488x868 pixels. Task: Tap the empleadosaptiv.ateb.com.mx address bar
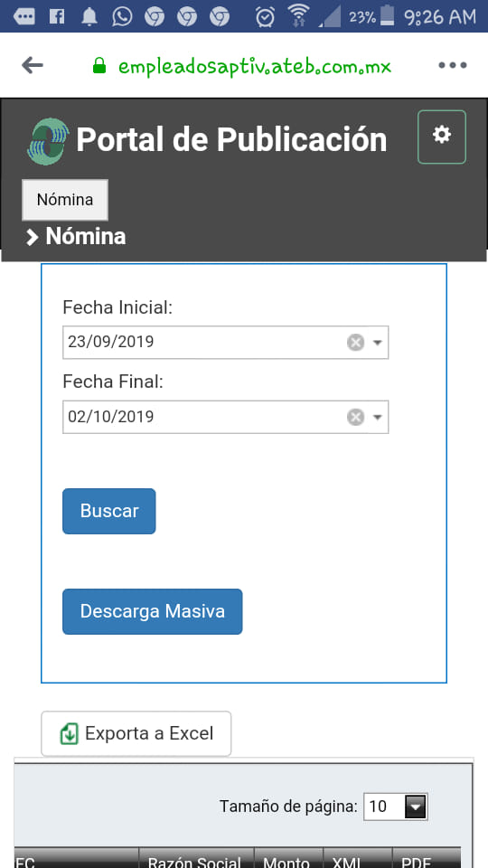coord(255,66)
